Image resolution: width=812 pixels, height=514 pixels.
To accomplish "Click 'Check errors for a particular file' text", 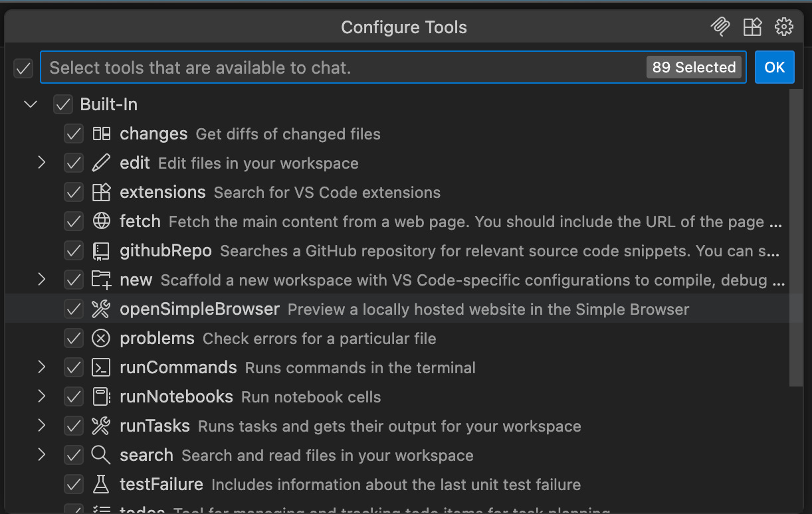I will pyautogui.click(x=320, y=339).
